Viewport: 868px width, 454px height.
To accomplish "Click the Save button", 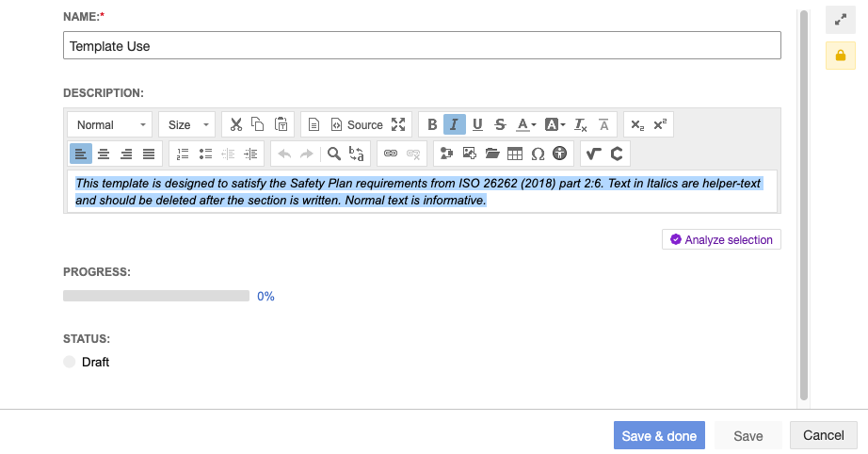I will pos(747,436).
